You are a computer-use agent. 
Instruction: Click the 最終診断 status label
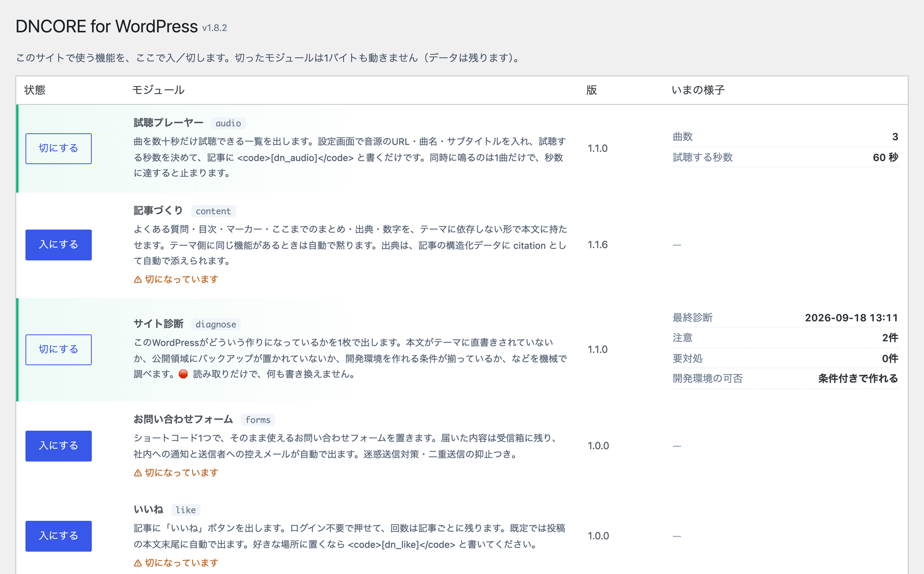click(692, 318)
